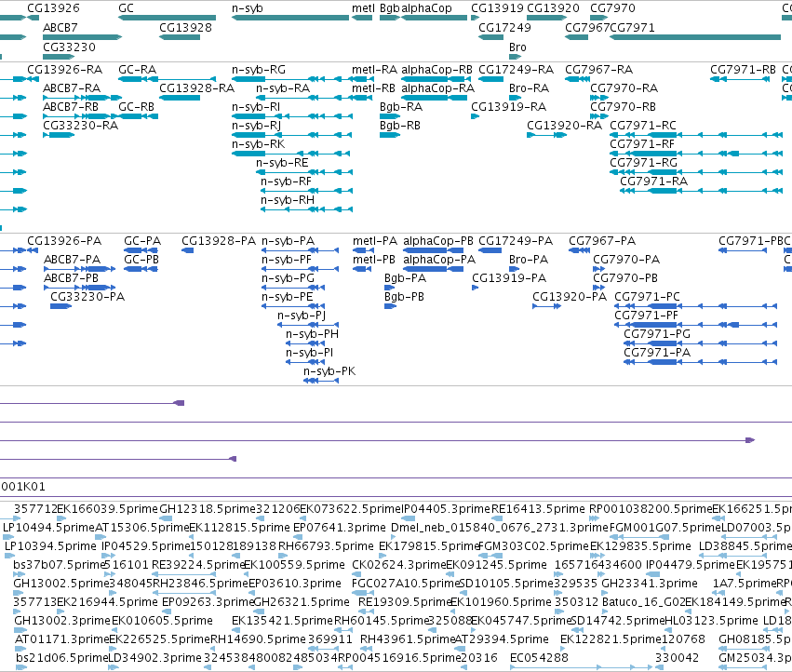Click the CG7967-RA transcript label
The height and width of the screenshot is (672, 792).
(599, 69)
